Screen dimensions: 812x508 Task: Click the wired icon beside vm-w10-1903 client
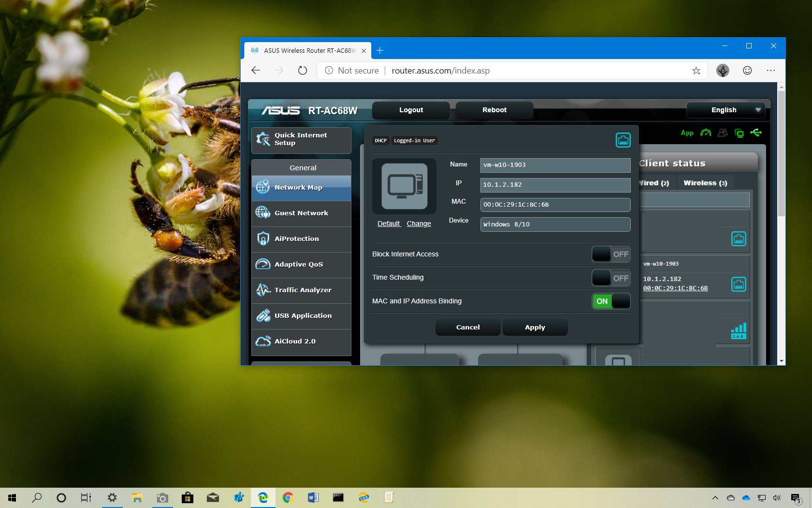[739, 284]
